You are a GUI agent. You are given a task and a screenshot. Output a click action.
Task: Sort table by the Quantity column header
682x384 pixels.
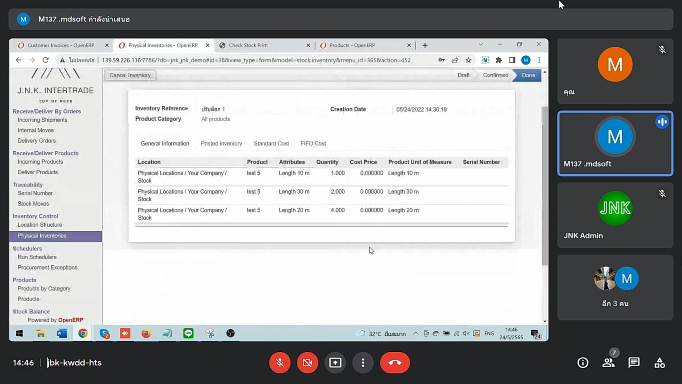tap(327, 162)
